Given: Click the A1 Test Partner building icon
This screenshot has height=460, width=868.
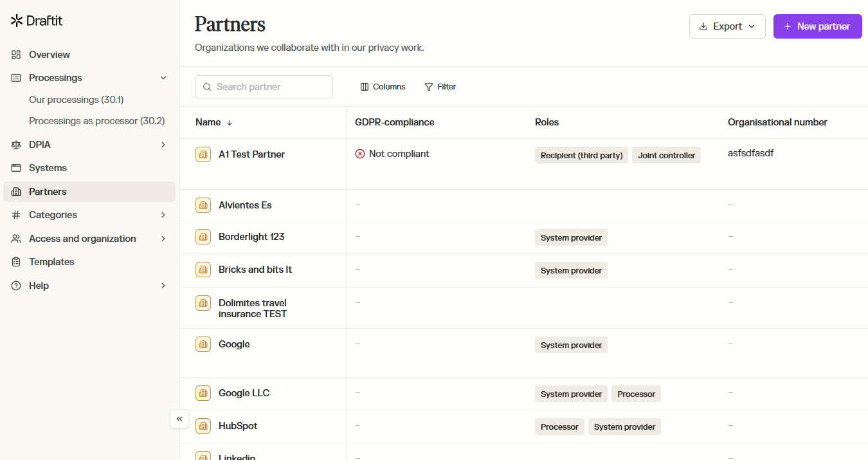Looking at the screenshot, I should coord(203,154).
